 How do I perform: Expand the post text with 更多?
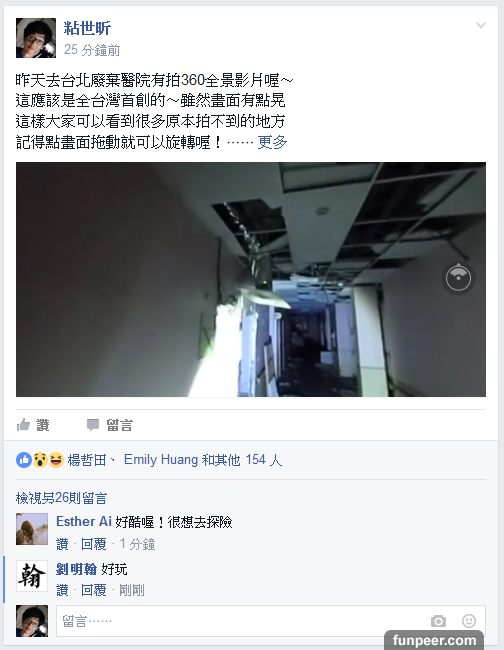tap(272, 142)
